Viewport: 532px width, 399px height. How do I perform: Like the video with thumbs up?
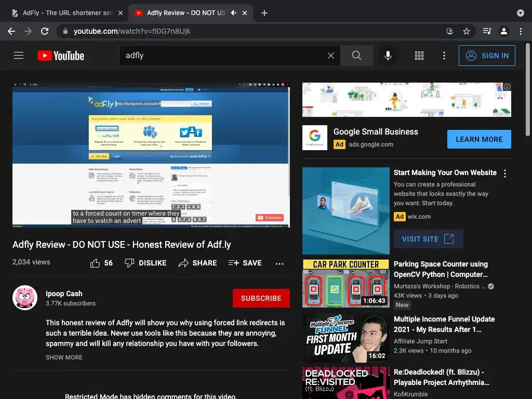[x=101, y=263]
